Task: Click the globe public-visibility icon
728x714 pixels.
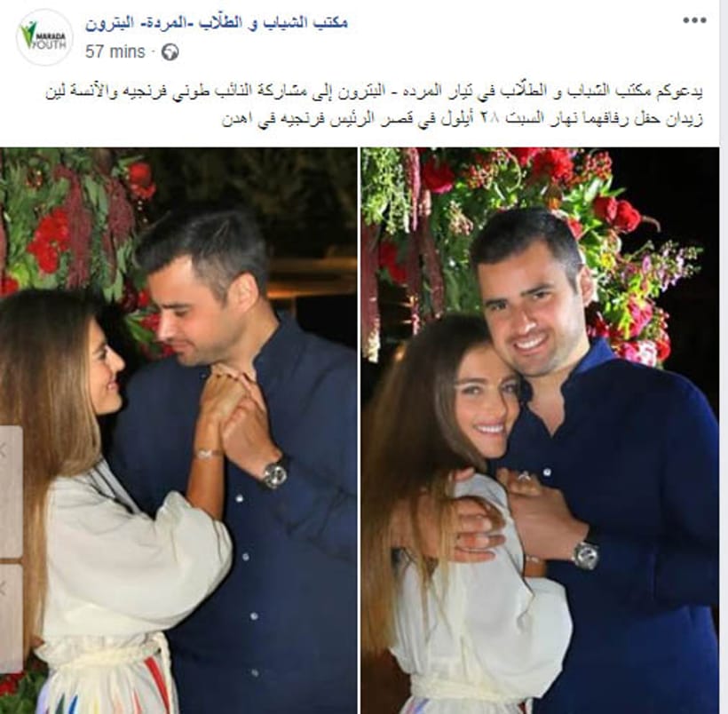Action: (170, 52)
